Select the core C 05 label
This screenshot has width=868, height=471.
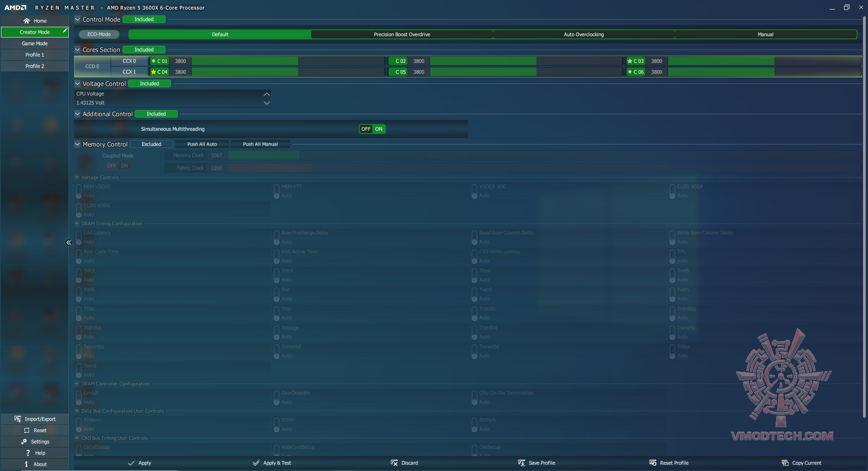tap(398, 72)
